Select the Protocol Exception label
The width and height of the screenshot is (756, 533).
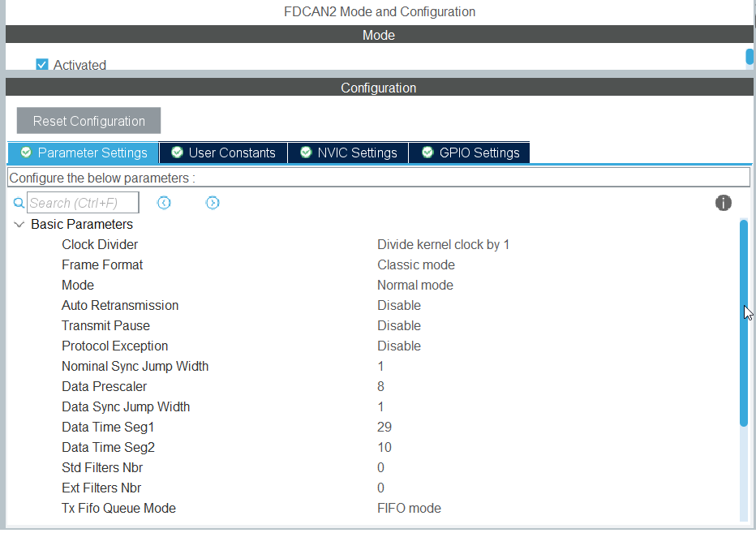114,346
